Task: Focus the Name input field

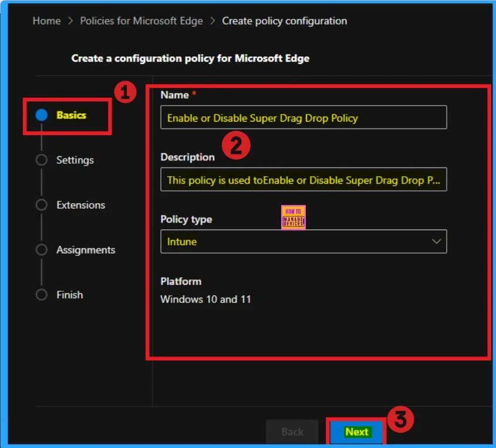Action: coord(303,117)
